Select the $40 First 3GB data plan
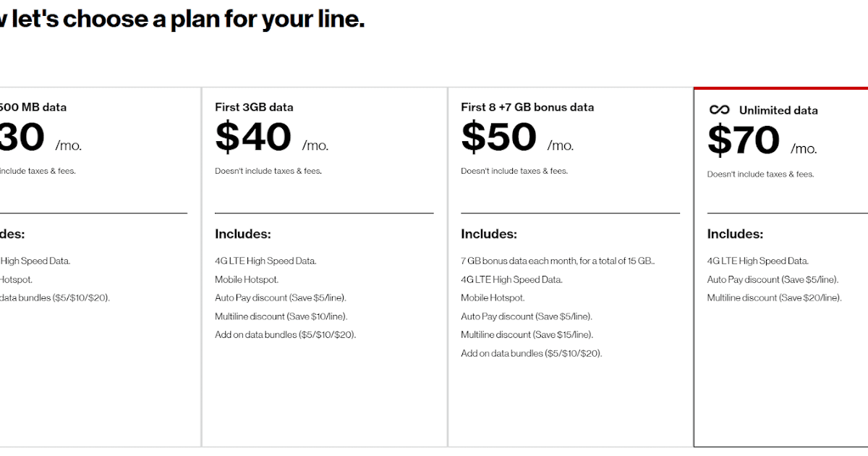Image resolution: width=868 pixels, height=456 pixels. (323, 268)
